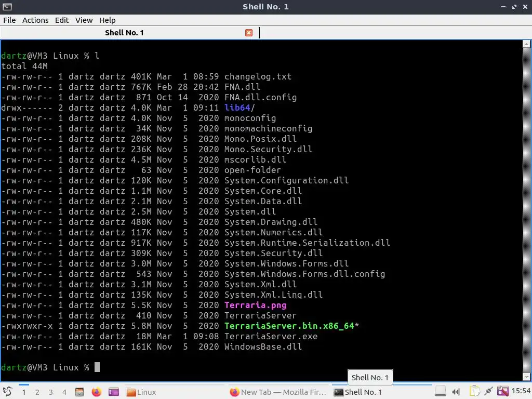Click the System.Runtime.Serialization.dll file name
Screen dimensions: 532x399
pyautogui.click(x=307, y=243)
